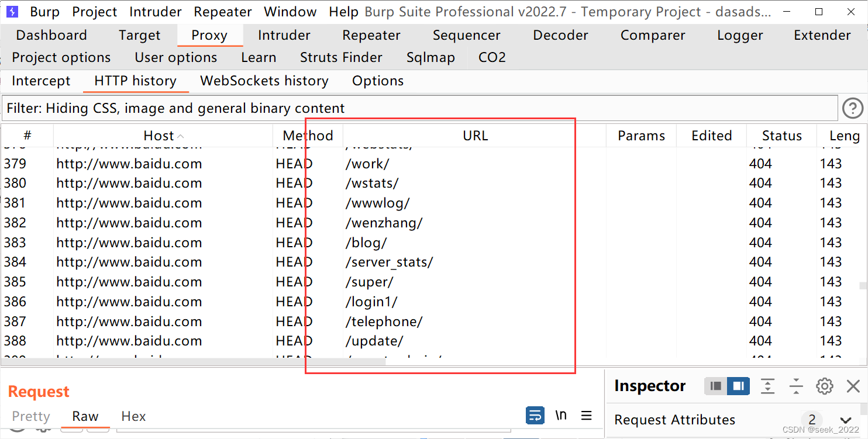The image size is (868, 439).
Task: Switch to the Logger tab
Action: 740,35
